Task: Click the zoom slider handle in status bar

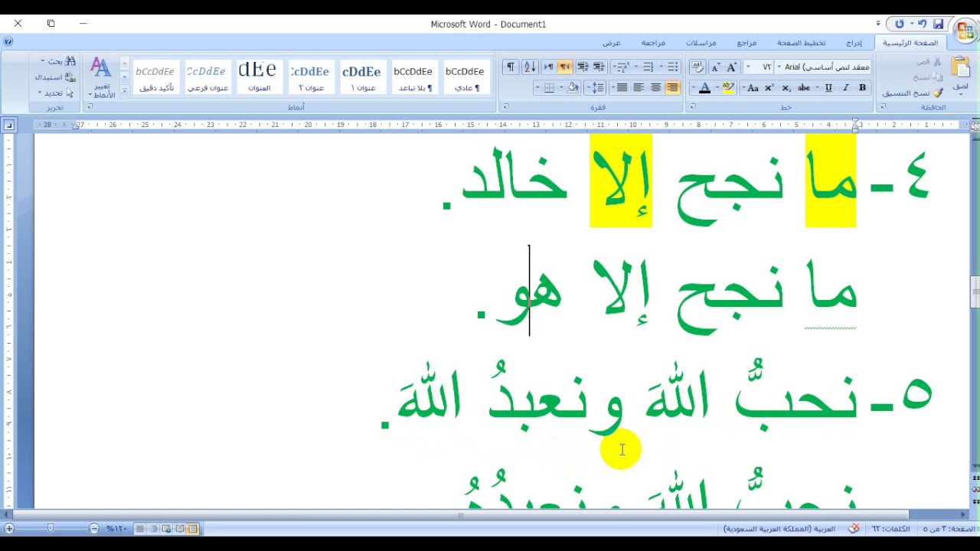Action: pyautogui.click(x=51, y=529)
